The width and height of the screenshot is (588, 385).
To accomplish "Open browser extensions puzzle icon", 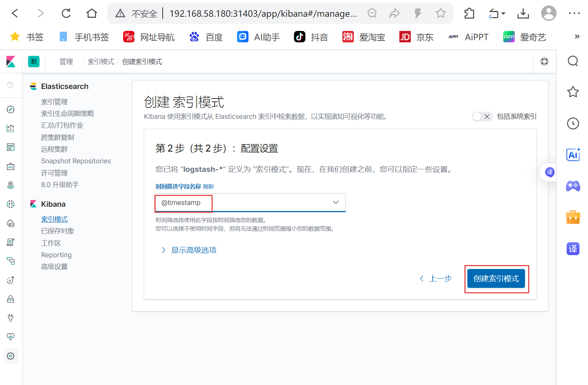I will (469, 14).
